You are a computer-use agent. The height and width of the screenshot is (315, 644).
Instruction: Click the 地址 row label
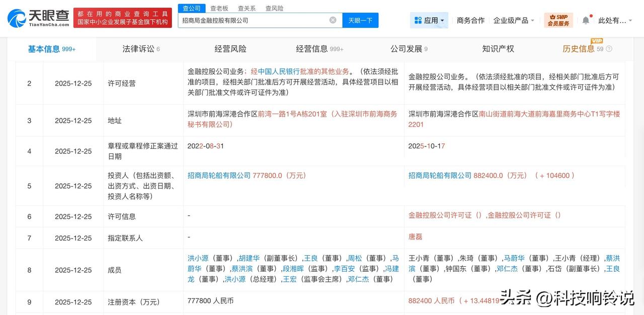click(115, 120)
